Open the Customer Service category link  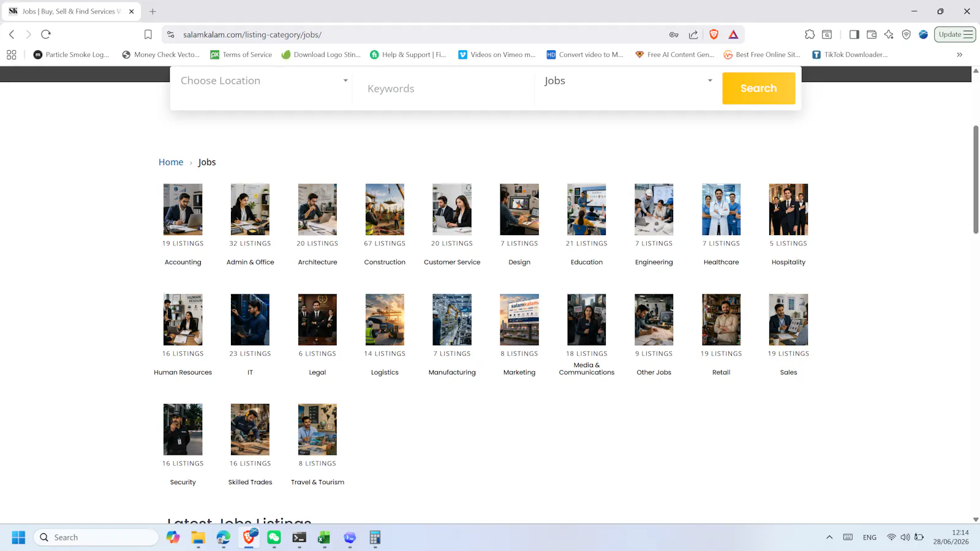coord(452,262)
